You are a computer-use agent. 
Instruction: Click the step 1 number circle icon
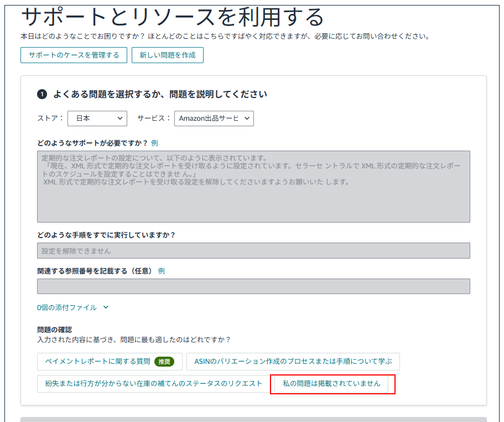[x=42, y=95]
